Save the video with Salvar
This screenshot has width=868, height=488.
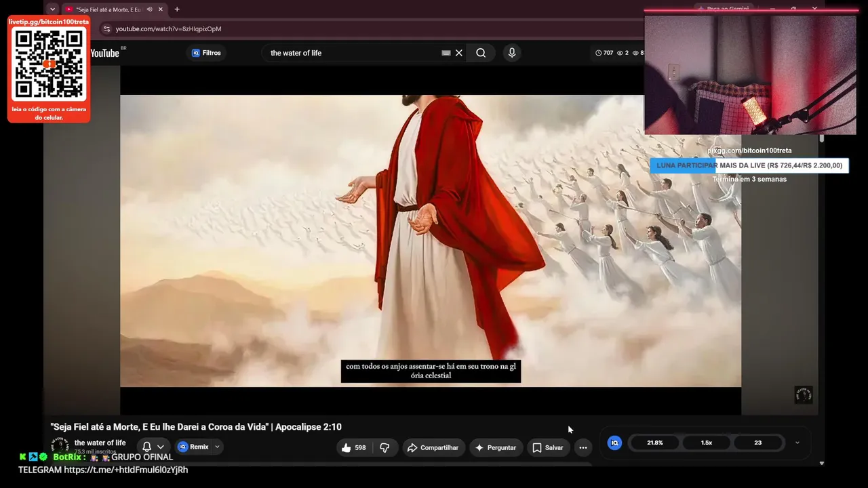pyautogui.click(x=548, y=448)
